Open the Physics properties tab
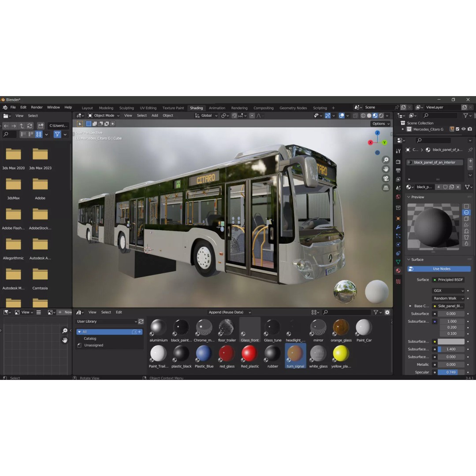The image size is (476, 476). 398,245
